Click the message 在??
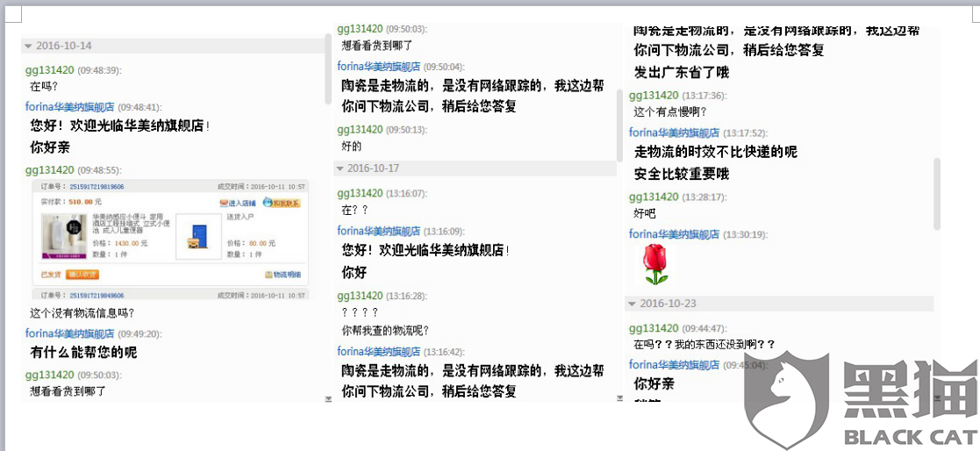This screenshot has height=451, width=980. pyautogui.click(x=355, y=211)
